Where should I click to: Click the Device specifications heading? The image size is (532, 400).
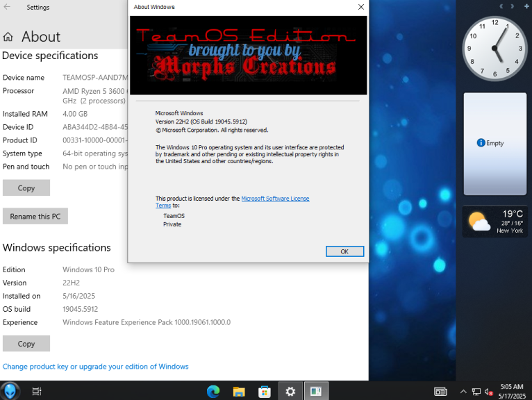click(50, 56)
